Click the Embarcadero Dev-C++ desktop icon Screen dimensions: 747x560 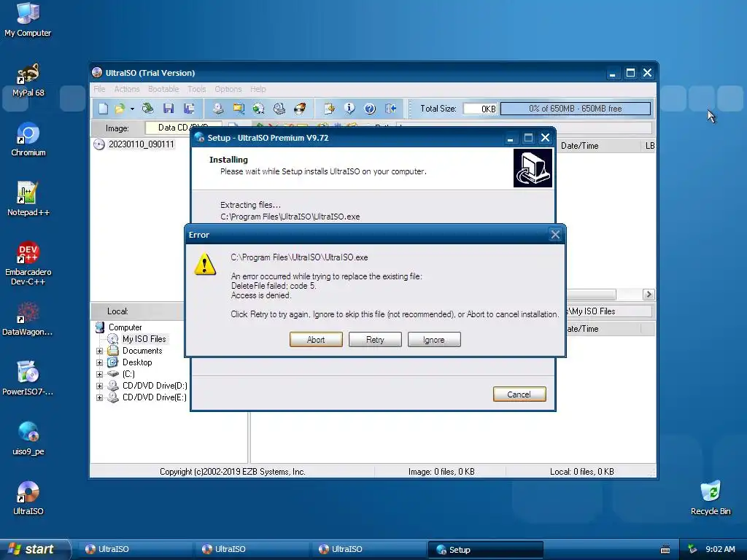(28, 263)
